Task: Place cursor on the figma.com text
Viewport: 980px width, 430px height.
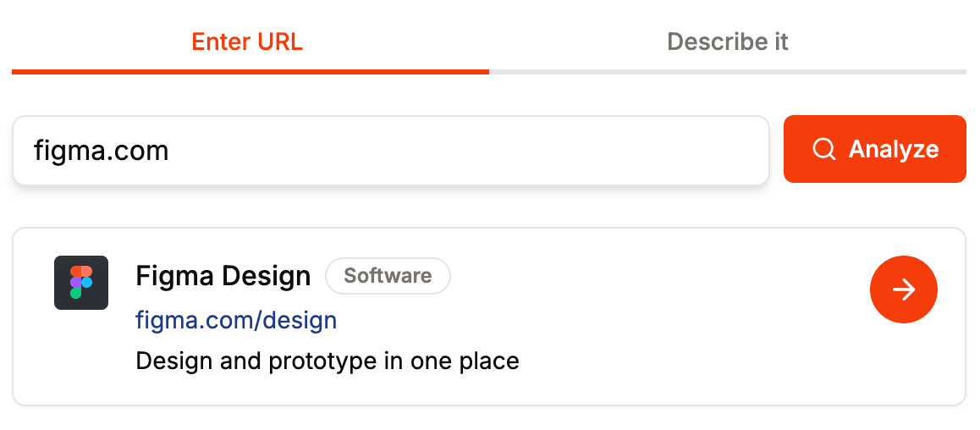Action: [x=101, y=151]
